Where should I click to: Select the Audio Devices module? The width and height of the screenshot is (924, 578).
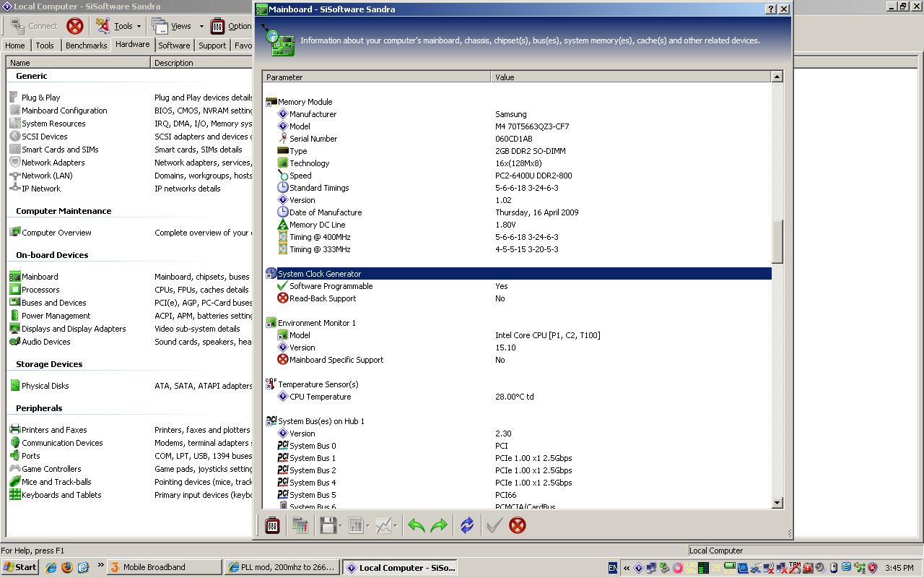point(40,342)
